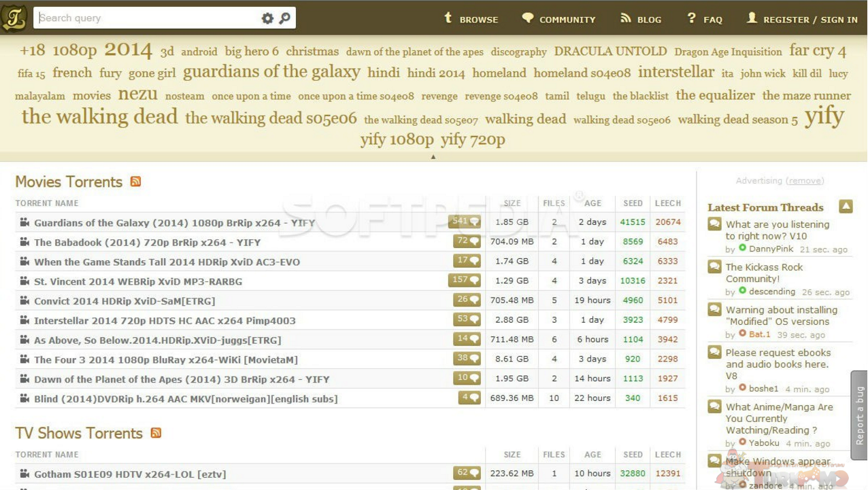Open 'What Anime/Manga Are You Currently Watching' thread
Viewport: 868px width, 490px height.
coord(780,418)
